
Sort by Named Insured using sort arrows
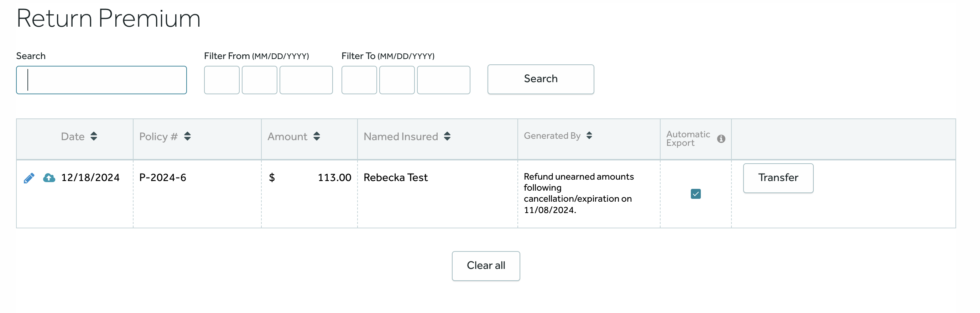click(447, 136)
